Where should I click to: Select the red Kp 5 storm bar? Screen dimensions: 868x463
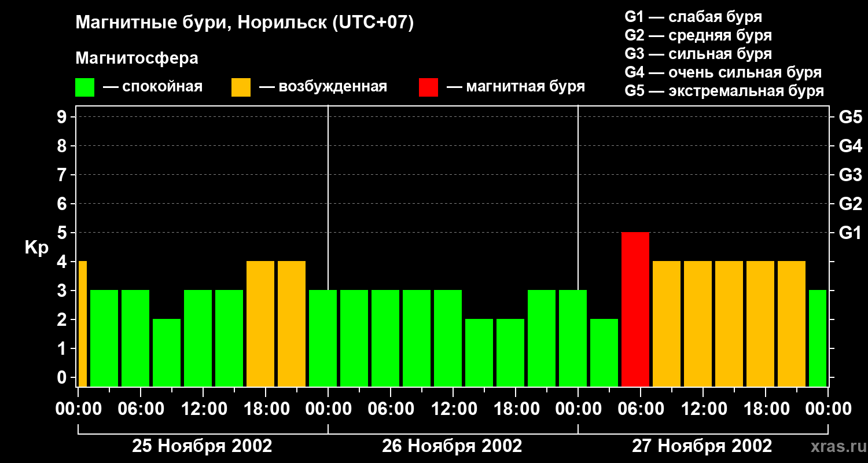635,310
